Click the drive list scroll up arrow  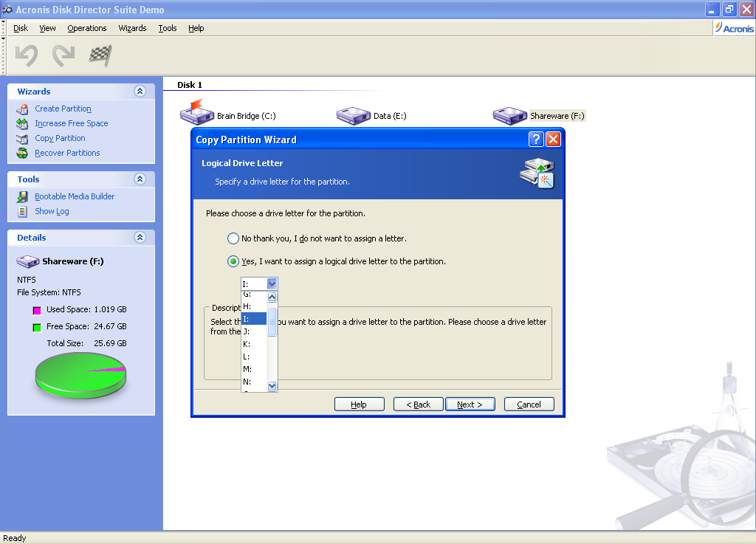[x=272, y=297]
